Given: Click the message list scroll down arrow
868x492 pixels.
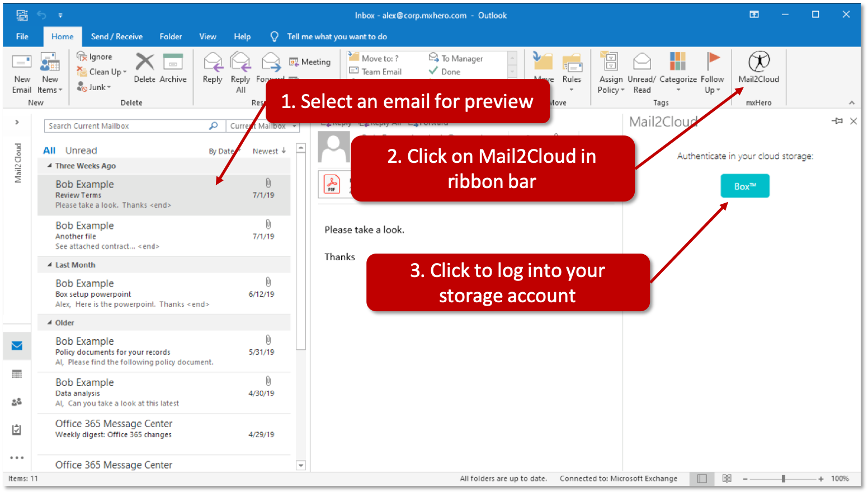Looking at the screenshot, I should pyautogui.click(x=301, y=465).
